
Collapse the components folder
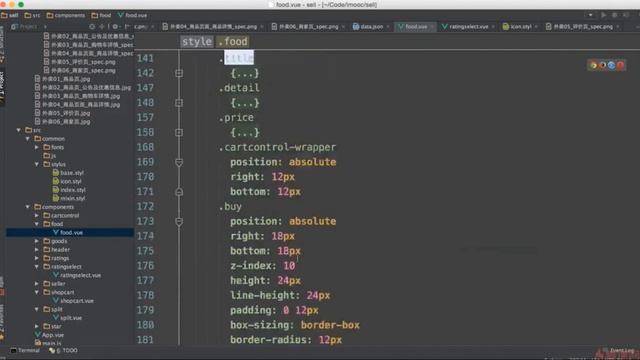28,207
